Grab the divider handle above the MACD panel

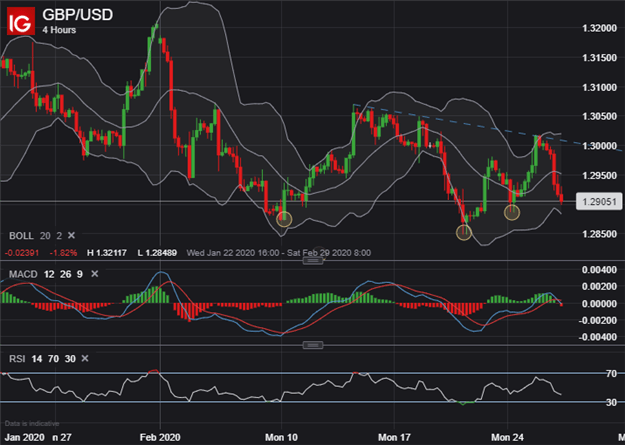click(313, 260)
